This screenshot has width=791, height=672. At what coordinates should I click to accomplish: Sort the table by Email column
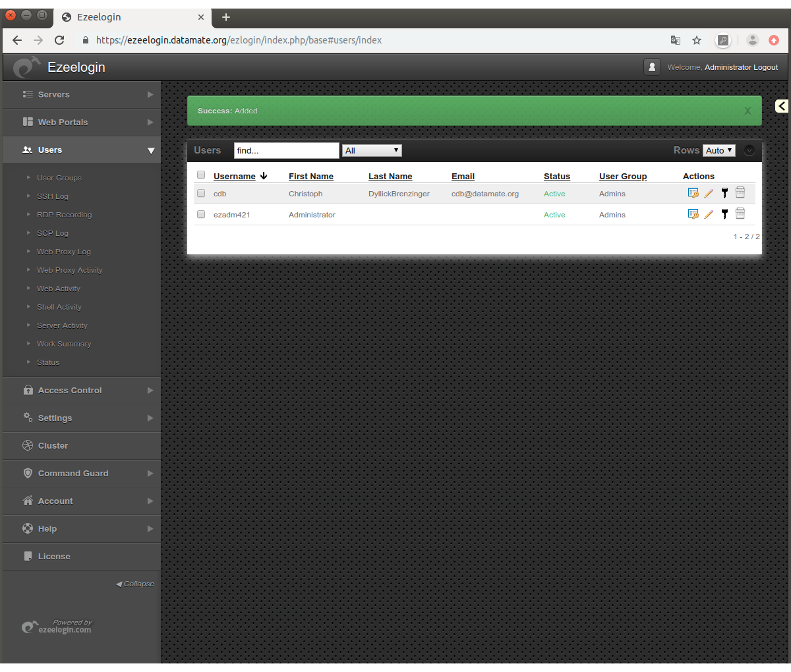pyautogui.click(x=463, y=177)
